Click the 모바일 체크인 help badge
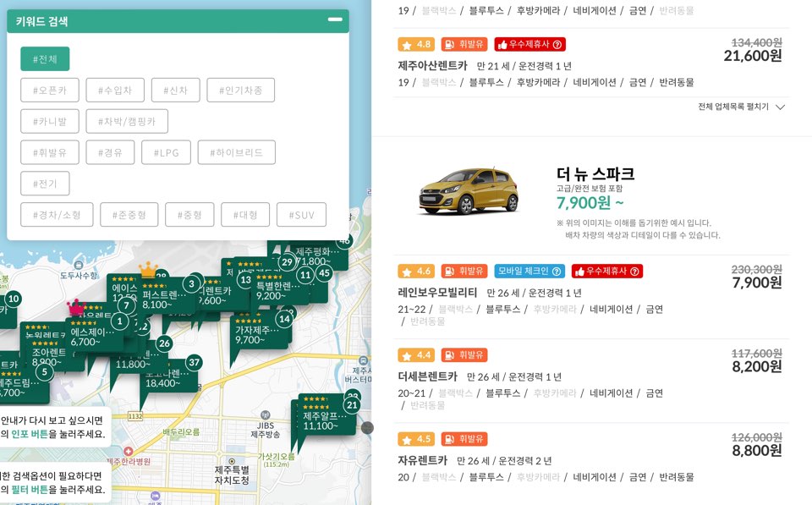 click(x=529, y=272)
